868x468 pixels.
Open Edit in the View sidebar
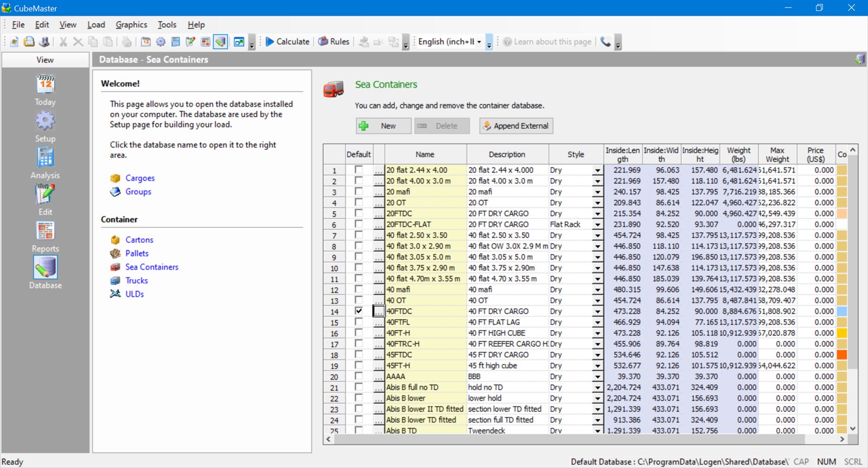click(46, 201)
